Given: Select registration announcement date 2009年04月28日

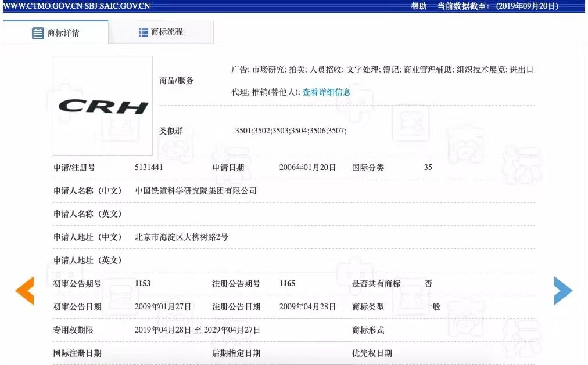Looking at the screenshot, I should [x=307, y=307].
